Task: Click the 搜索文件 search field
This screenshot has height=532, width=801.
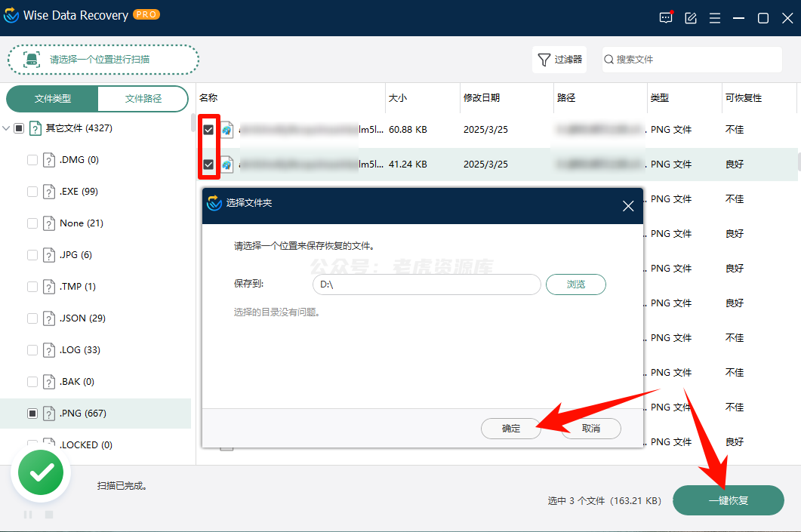Action: (x=692, y=60)
